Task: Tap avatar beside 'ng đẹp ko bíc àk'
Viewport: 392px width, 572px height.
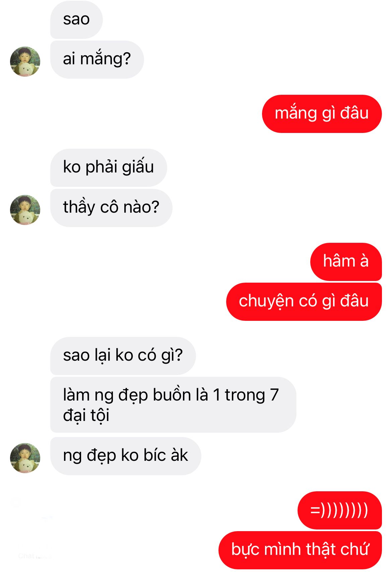Action: [25, 458]
